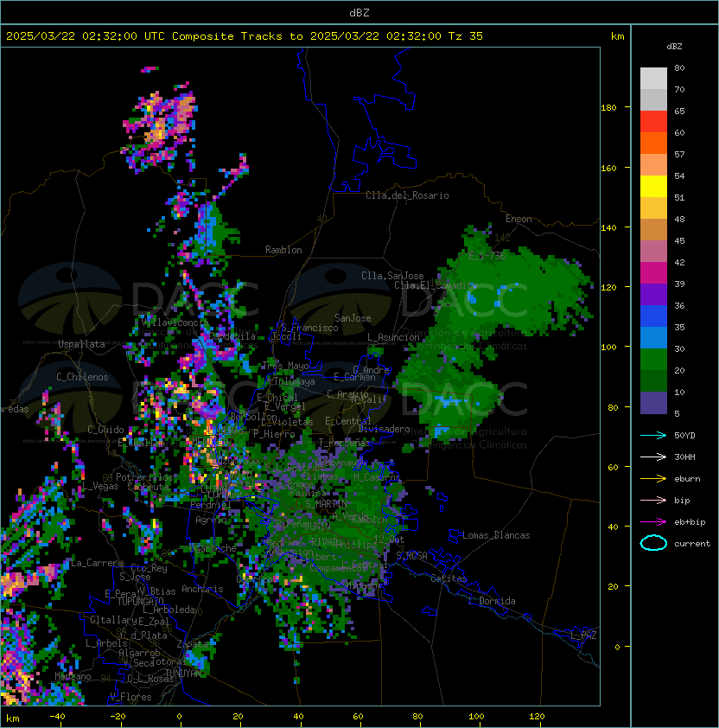Screen dimensions: 719x728
Task: Click the SanJose map label
Action: pyautogui.click(x=353, y=318)
